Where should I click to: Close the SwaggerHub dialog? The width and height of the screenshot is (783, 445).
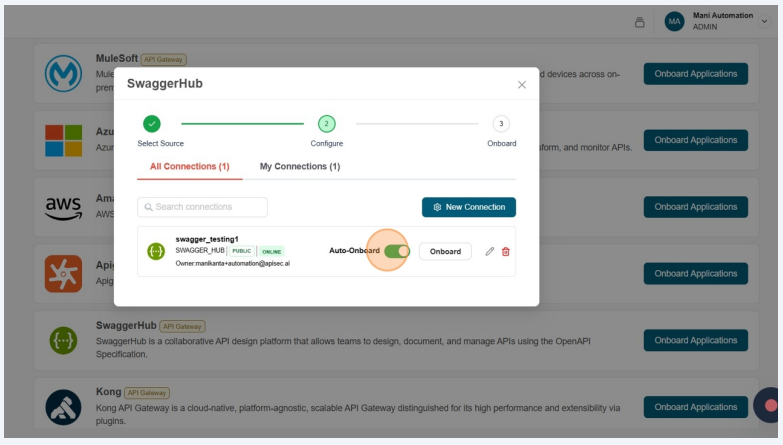coord(521,85)
